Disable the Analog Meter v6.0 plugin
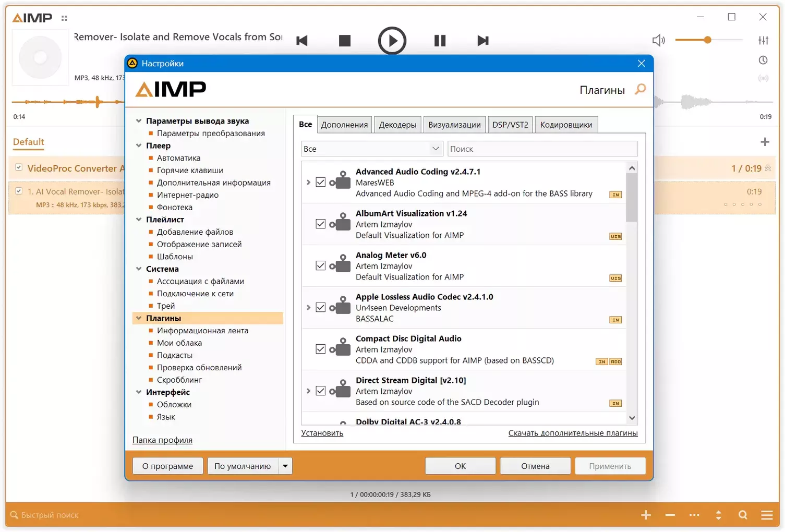The width and height of the screenshot is (785, 532). click(321, 265)
